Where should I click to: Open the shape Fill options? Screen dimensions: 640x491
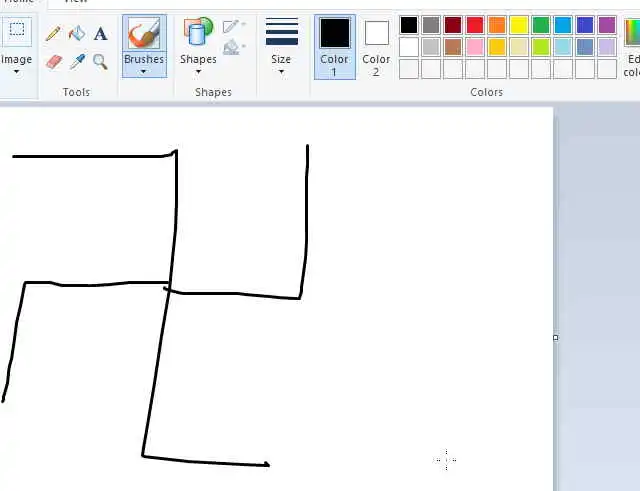coord(234,47)
